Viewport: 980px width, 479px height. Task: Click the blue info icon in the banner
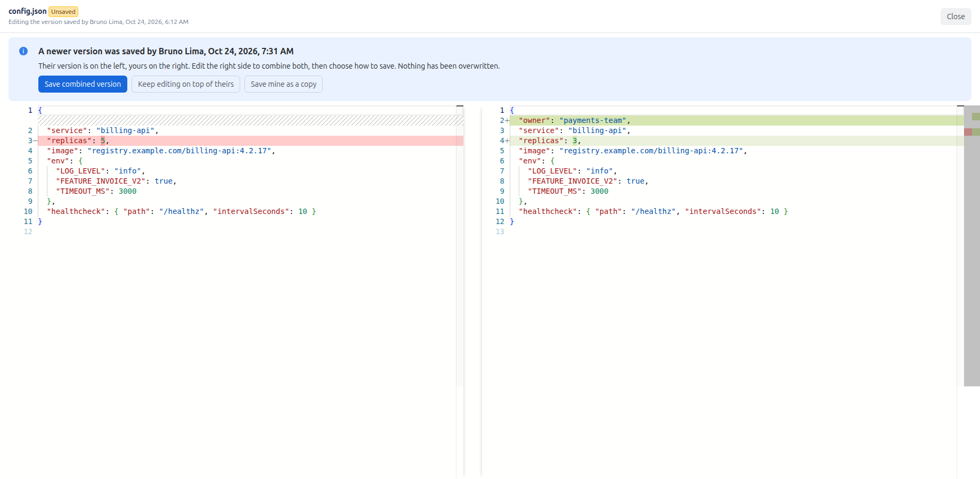[23, 51]
